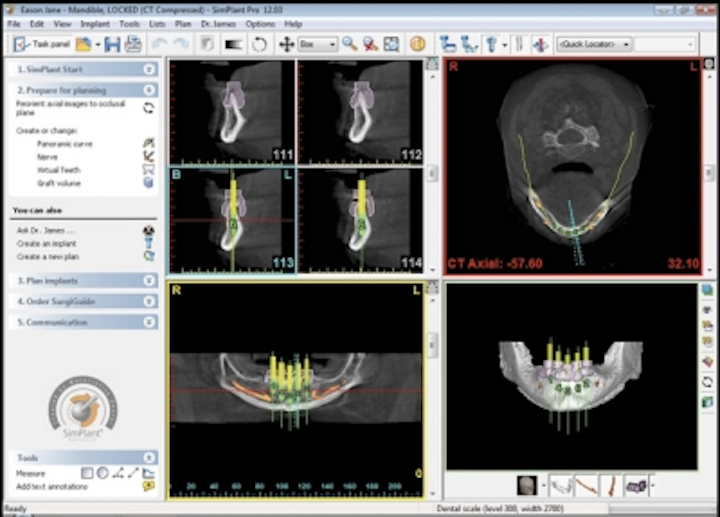
Task: Click the panoramic view vertical scrollbar
Action: pyautogui.click(x=432, y=344)
